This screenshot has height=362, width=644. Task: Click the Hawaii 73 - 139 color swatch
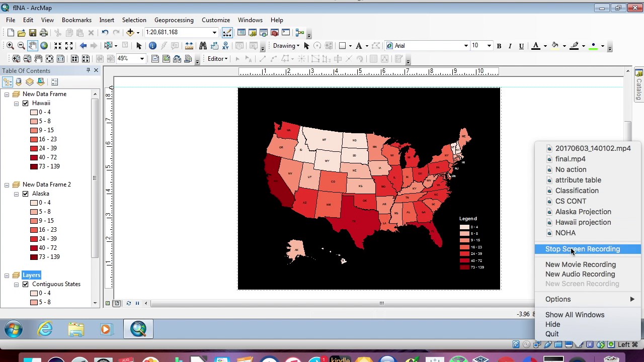(34, 166)
